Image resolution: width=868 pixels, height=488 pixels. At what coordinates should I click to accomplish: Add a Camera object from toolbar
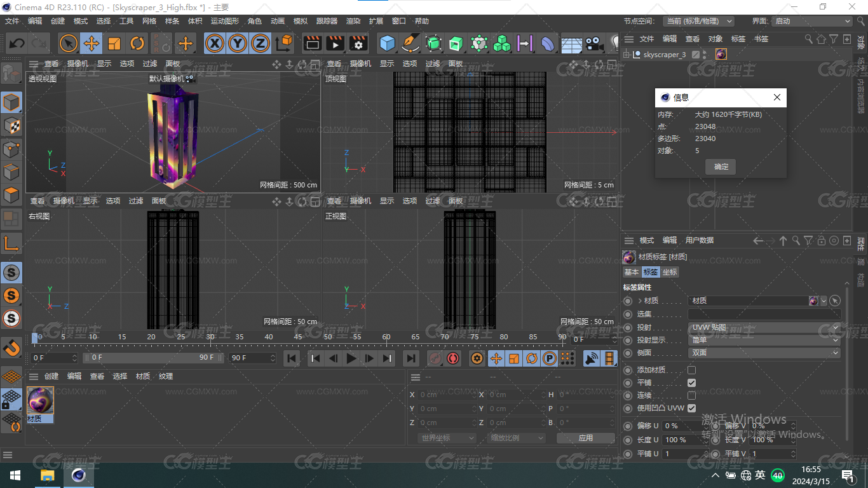pyautogui.click(x=594, y=43)
